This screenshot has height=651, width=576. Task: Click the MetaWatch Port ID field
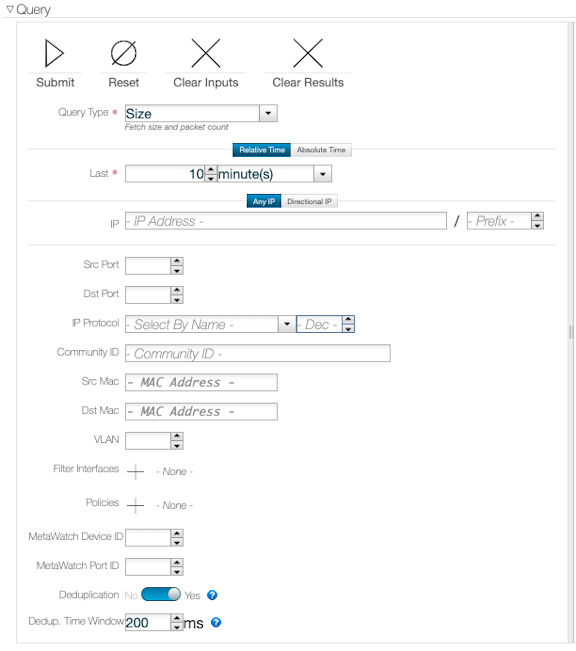click(148, 567)
